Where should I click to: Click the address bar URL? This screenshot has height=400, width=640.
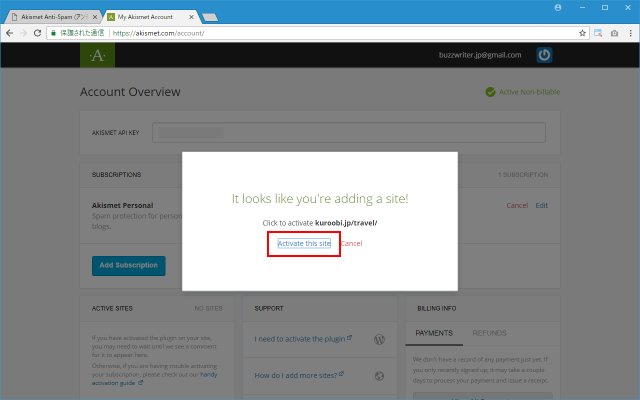(158, 33)
